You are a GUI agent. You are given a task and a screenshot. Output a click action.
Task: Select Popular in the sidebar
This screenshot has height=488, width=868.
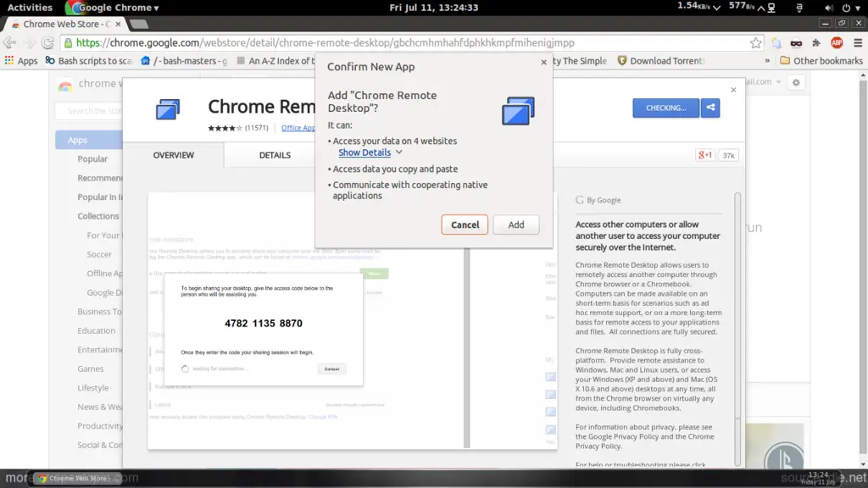pos(92,158)
